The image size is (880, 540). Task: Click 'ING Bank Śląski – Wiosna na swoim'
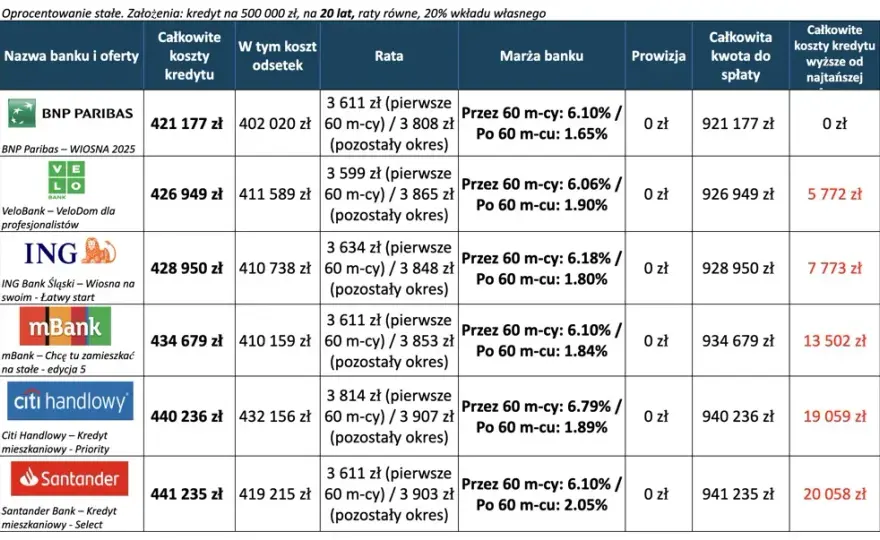coord(68,290)
